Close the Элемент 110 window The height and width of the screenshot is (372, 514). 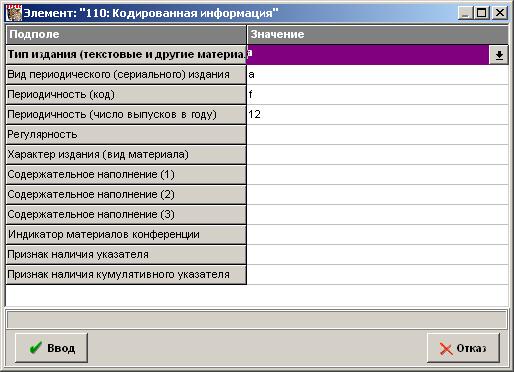[500, 13]
